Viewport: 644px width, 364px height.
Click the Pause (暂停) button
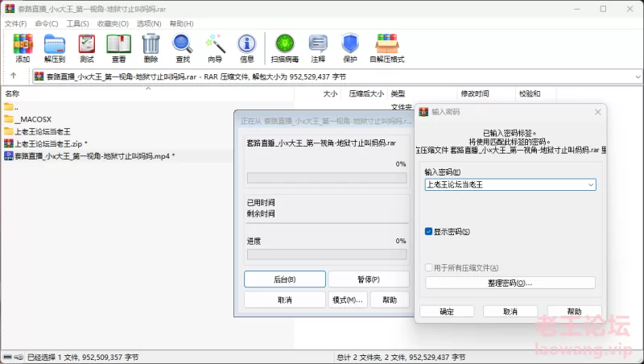click(369, 279)
